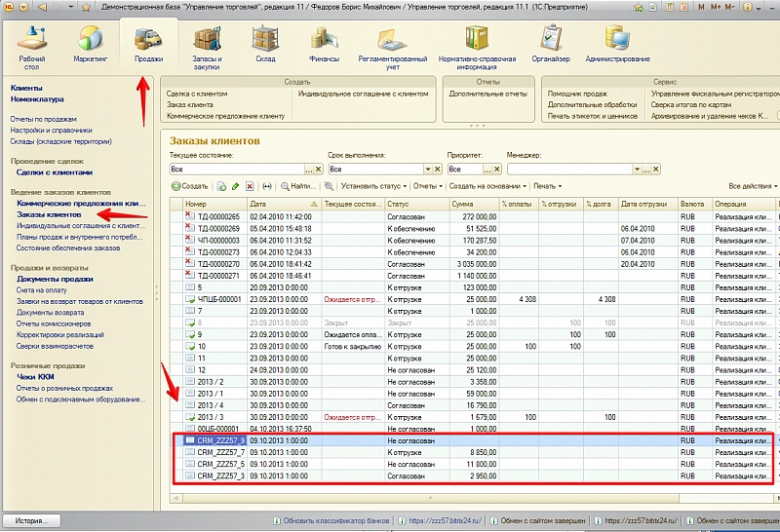Switch to the Склад section
Viewport: 780px width, 532px height.
pos(265,45)
